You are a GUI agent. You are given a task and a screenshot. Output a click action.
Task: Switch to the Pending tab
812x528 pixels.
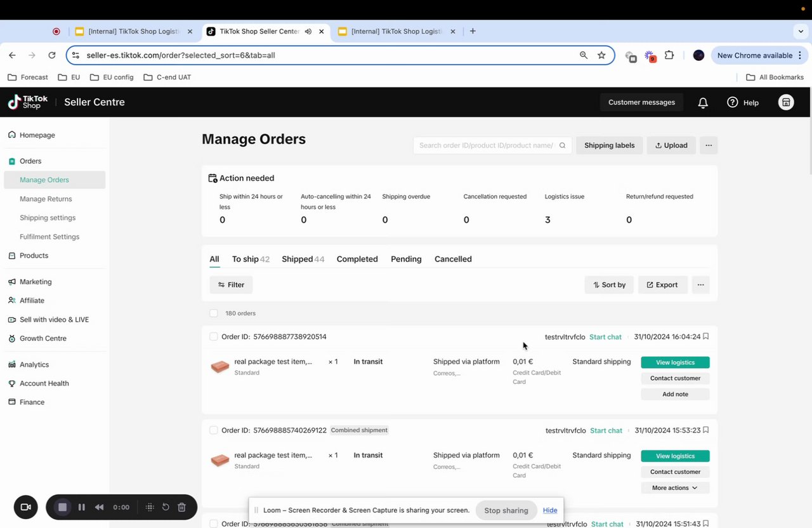406,259
